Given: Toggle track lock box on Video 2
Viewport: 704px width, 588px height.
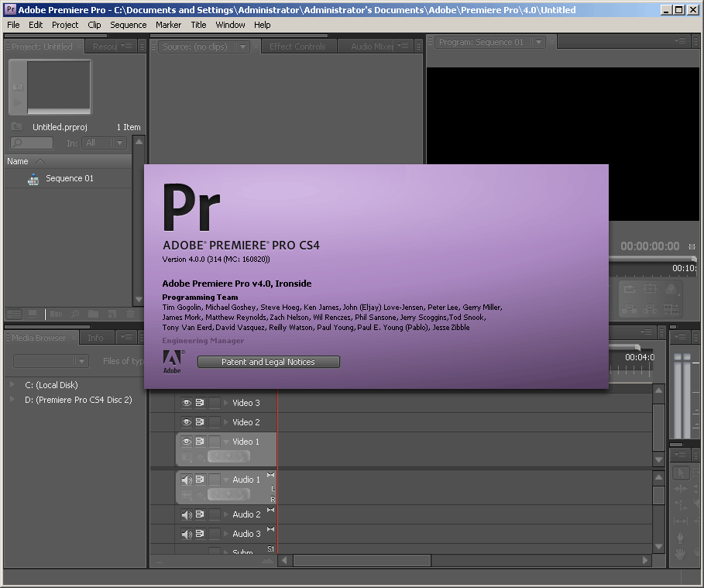Looking at the screenshot, I should [215, 422].
